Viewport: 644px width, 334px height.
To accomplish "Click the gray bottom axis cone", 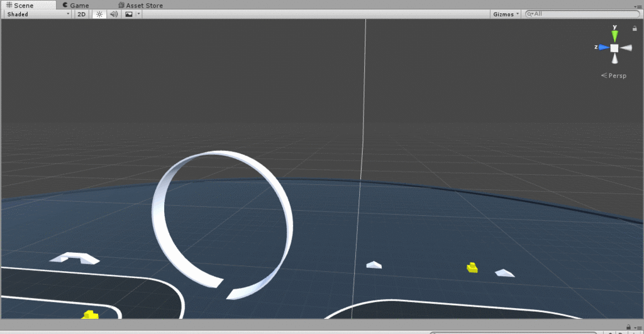I will 614,58.
